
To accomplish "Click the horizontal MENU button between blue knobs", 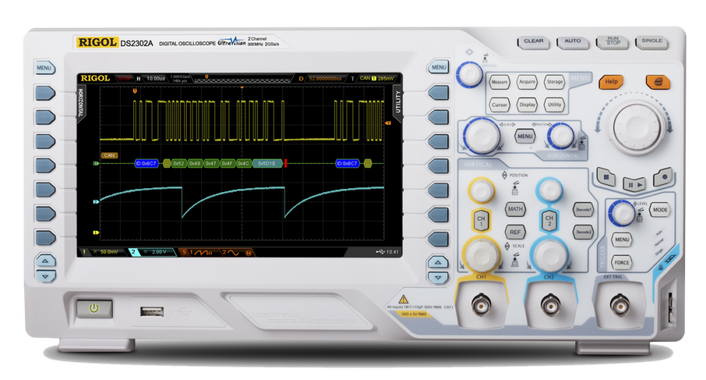I will 525,136.
